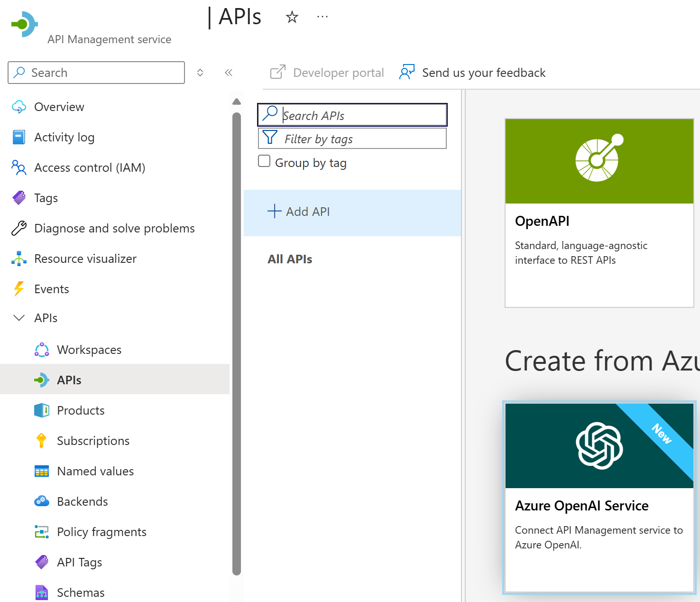Open Resource visualizer

pos(85,259)
